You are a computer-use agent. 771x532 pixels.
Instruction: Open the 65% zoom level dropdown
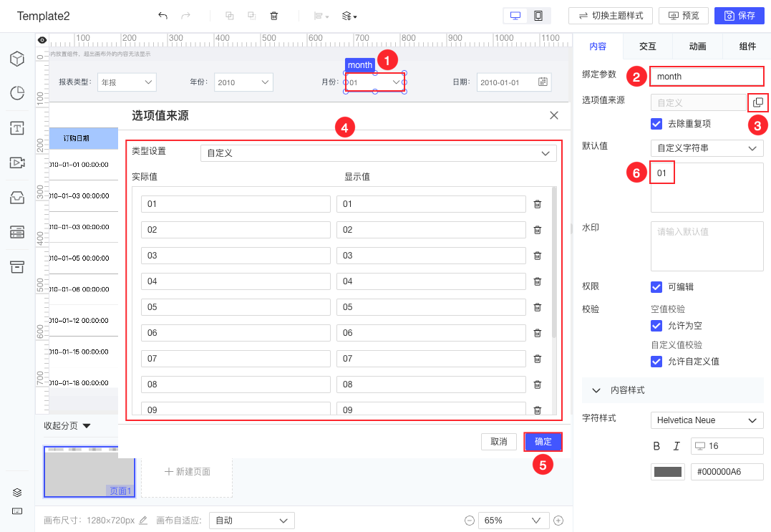(513, 521)
